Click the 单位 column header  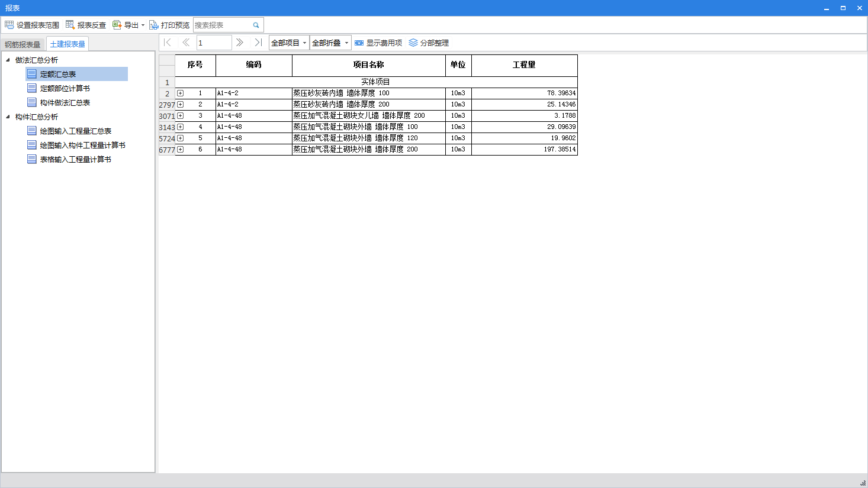tap(458, 65)
